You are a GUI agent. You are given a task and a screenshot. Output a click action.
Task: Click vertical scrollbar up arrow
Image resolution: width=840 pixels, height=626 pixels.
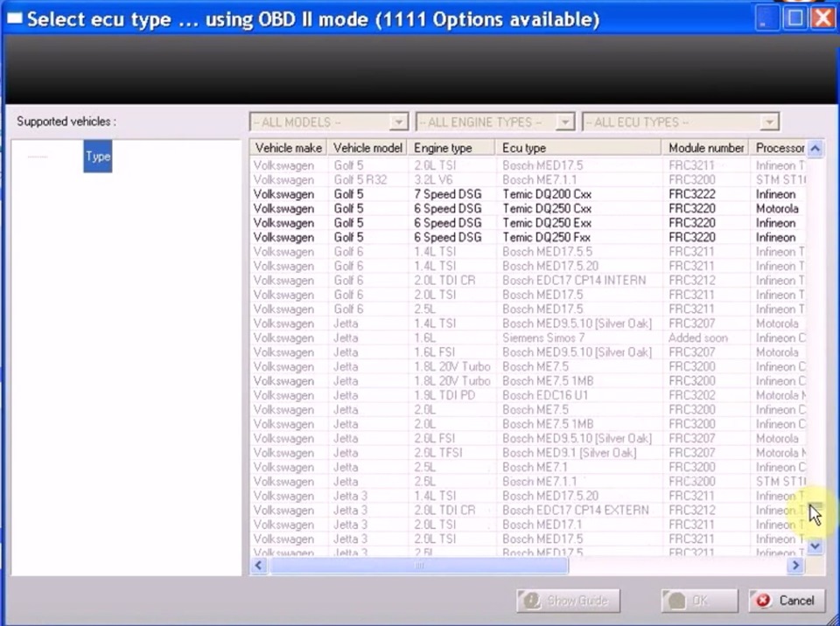[815, 148]
